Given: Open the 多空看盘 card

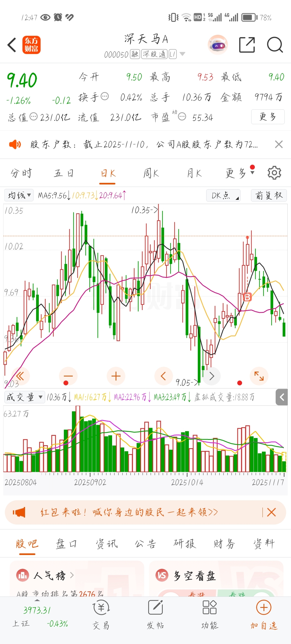Looking at the screenshot, I should (x=216, y=578).
